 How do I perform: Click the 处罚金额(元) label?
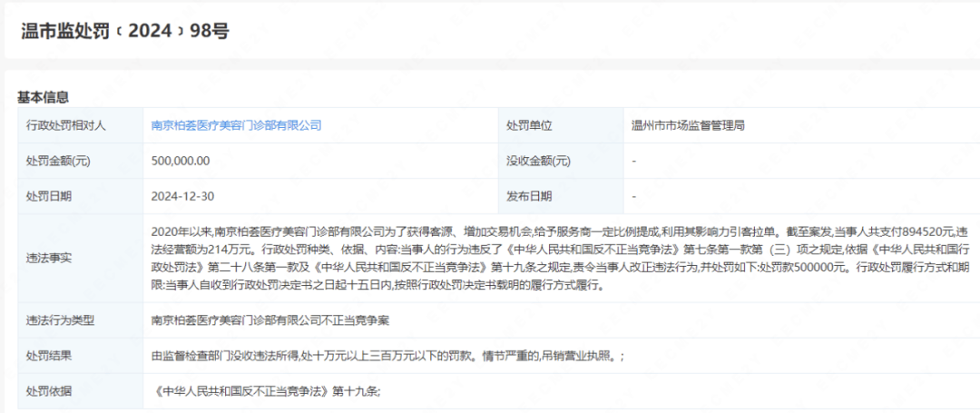coord(58,161)
